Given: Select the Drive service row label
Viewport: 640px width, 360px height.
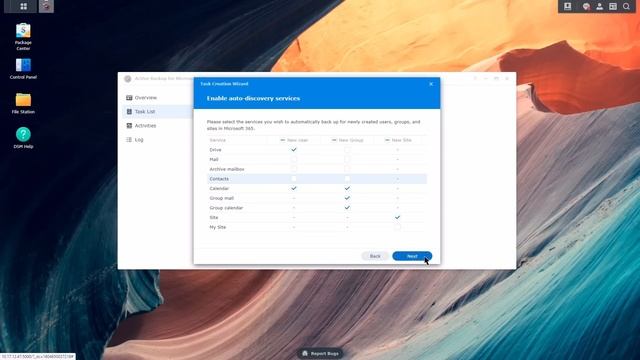Looking at the screenshot, I should 215,150.
